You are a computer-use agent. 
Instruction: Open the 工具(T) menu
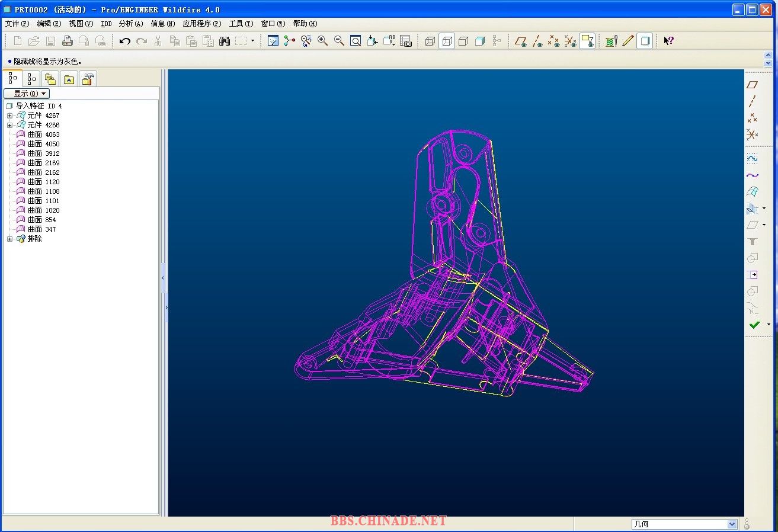pos(241,24)
